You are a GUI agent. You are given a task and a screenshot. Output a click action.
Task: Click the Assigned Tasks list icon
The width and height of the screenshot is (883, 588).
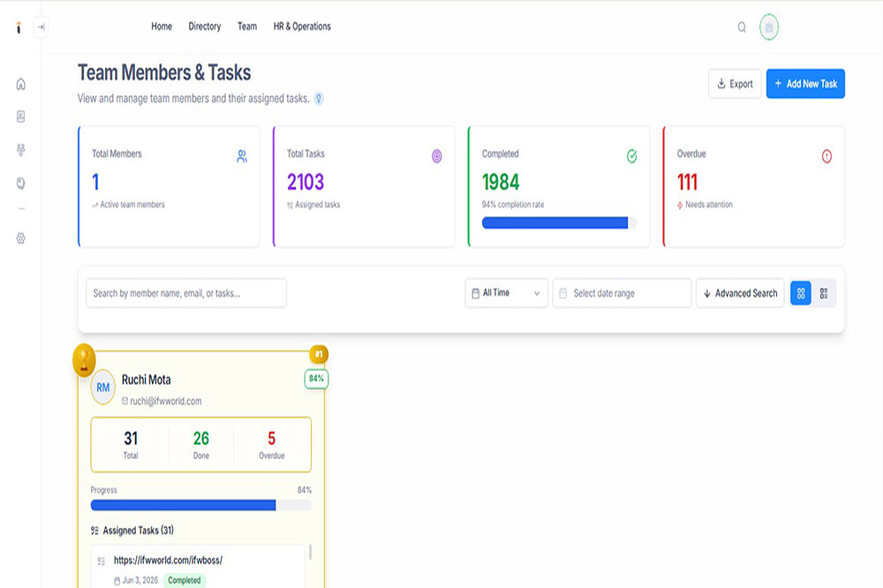[x=94, y=531]
